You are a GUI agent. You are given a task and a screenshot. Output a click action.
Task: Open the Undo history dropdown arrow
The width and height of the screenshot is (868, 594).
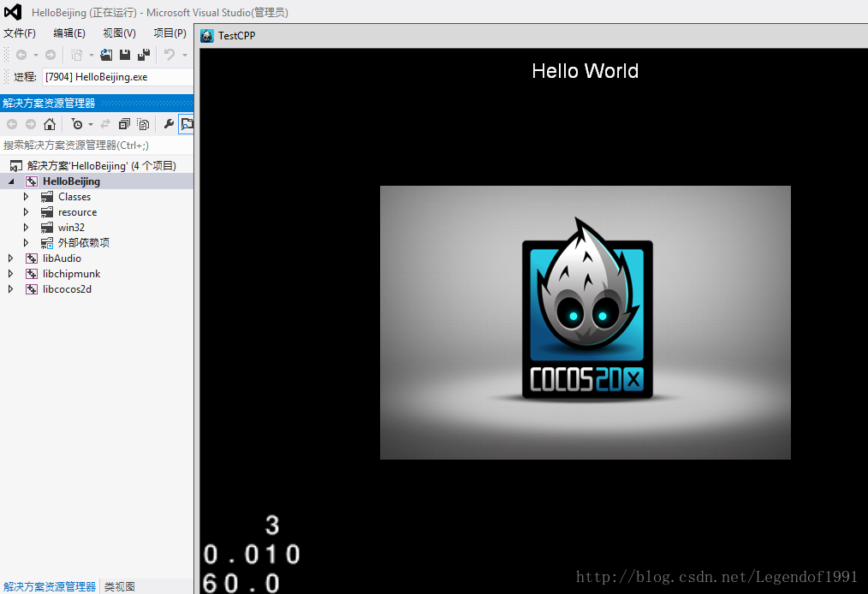pyautogui.click(x=184, y=55)
